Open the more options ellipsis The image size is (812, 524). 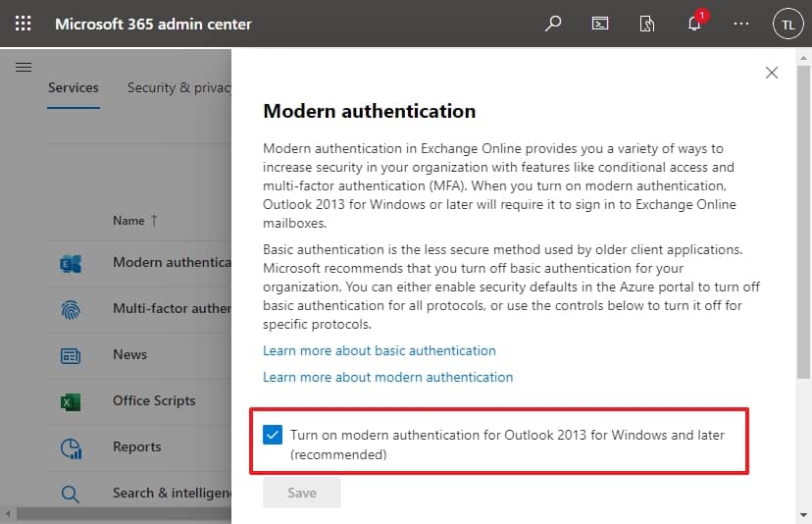741,24
